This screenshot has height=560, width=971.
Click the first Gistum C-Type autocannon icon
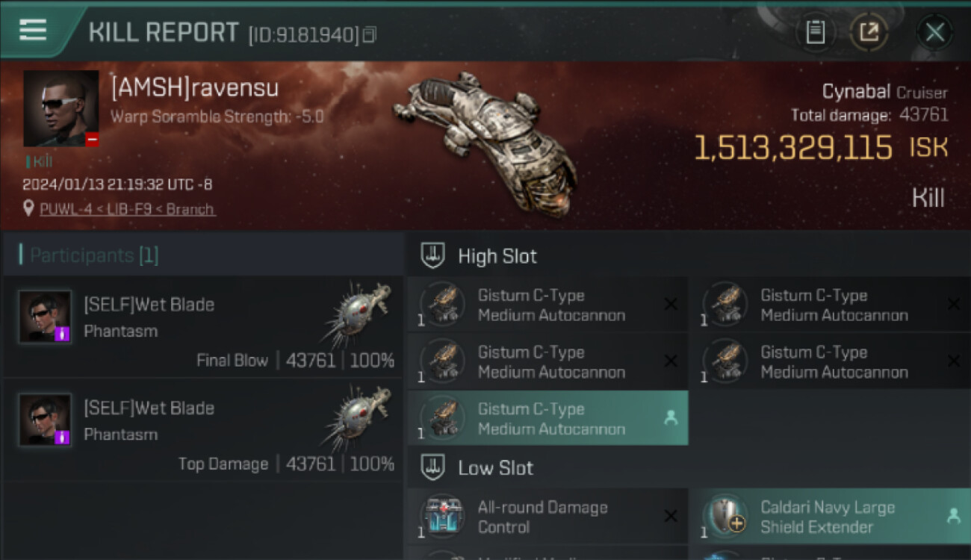443,305
